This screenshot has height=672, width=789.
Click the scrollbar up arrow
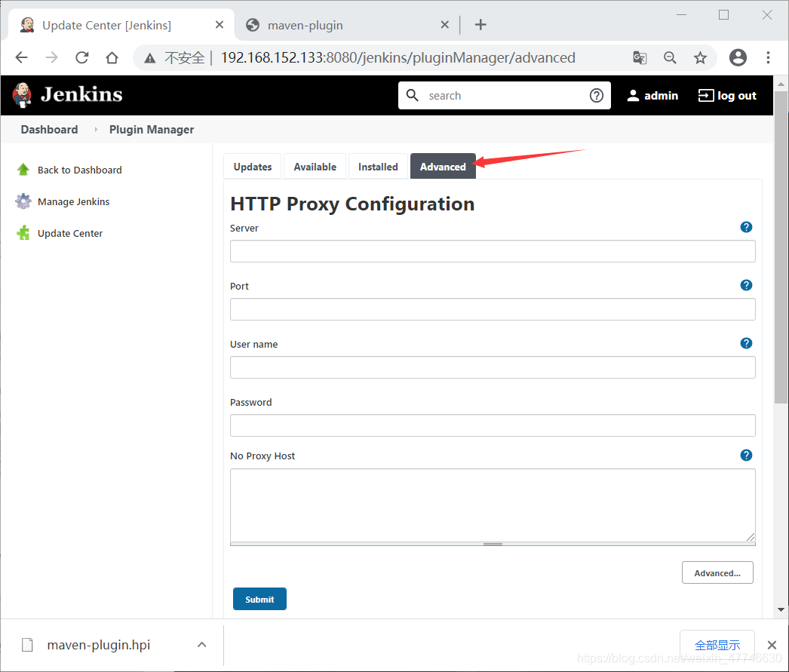click(x=781, y=84)
